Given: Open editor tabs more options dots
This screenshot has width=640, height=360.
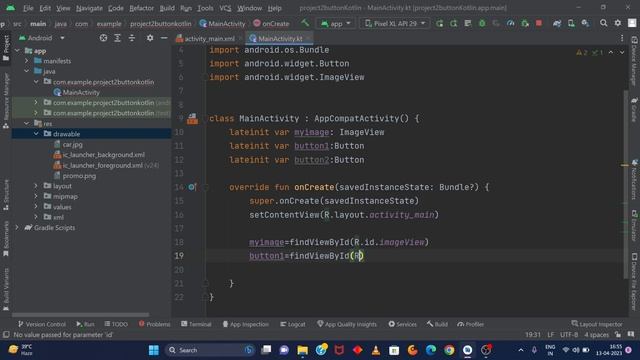Looking at the screenshot, I should tap(622, 38).
